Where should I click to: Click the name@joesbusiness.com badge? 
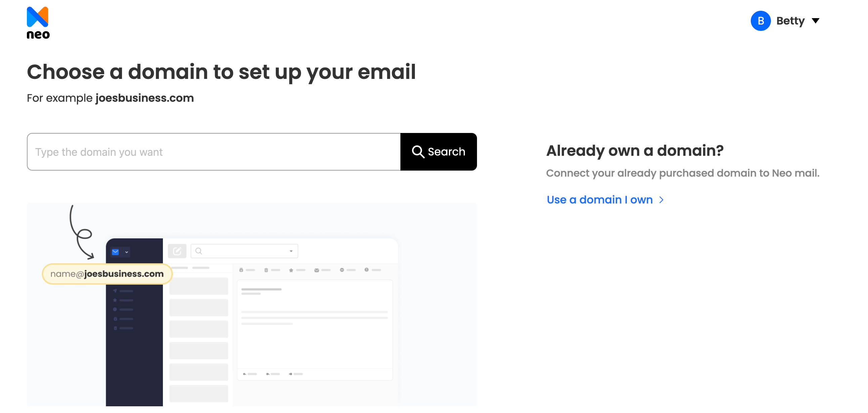[107, 274]
